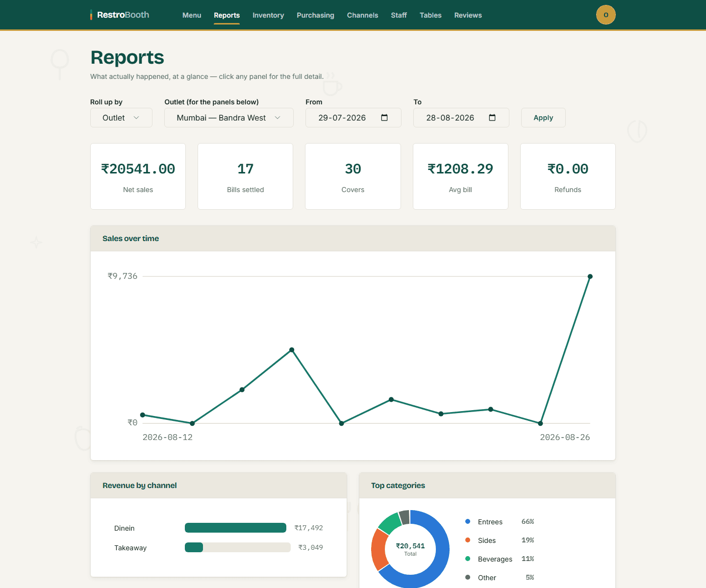Screen dimensions: 706x588
Task: Click the Other legend label
Action: [487, 578]
